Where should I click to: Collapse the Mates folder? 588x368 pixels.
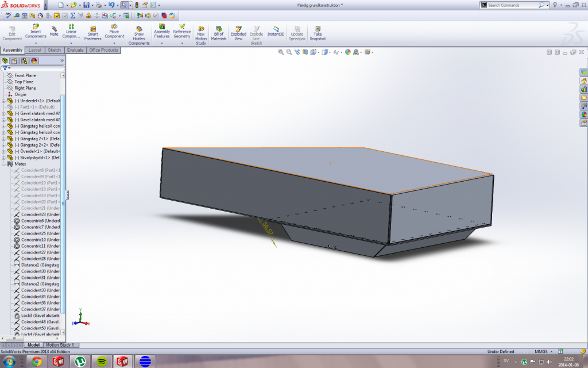tap(3, 164)
